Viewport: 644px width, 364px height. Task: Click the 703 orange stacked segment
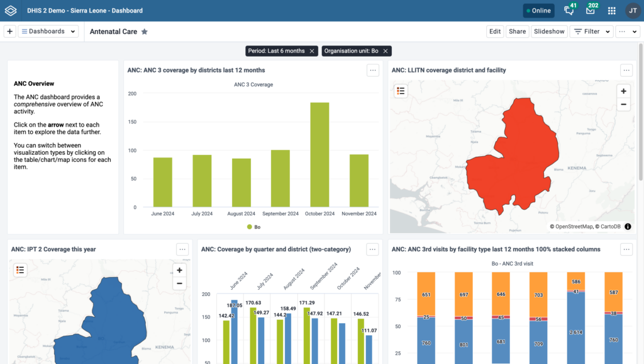(538, 295)
